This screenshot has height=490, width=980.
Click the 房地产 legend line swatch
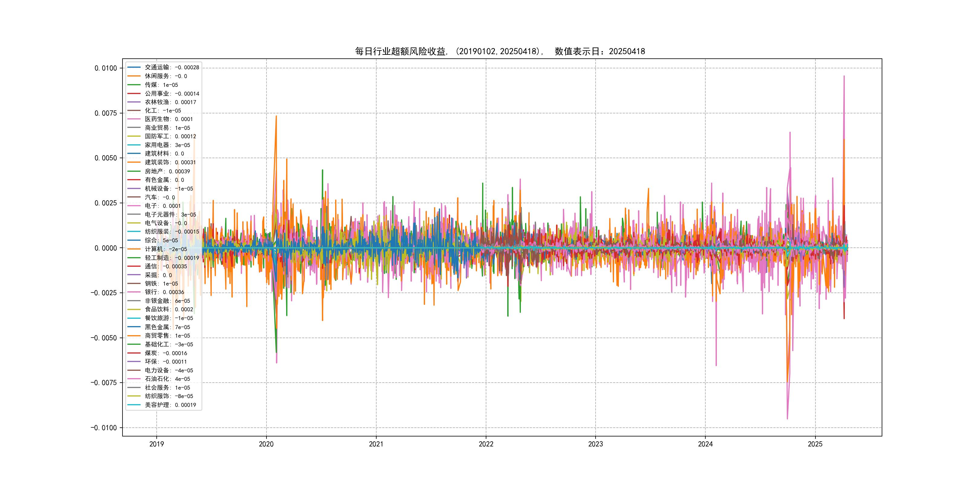click(x=134, y=171)
